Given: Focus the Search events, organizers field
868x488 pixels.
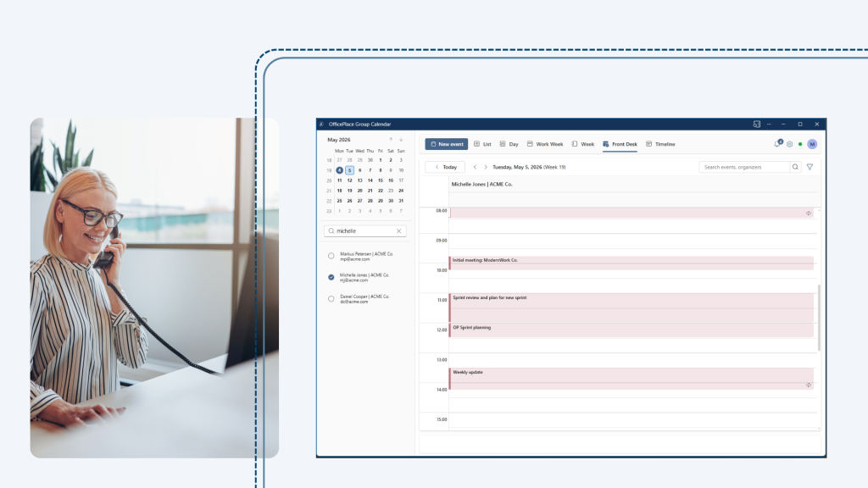Looking at the screenshot, I should 744,167.
